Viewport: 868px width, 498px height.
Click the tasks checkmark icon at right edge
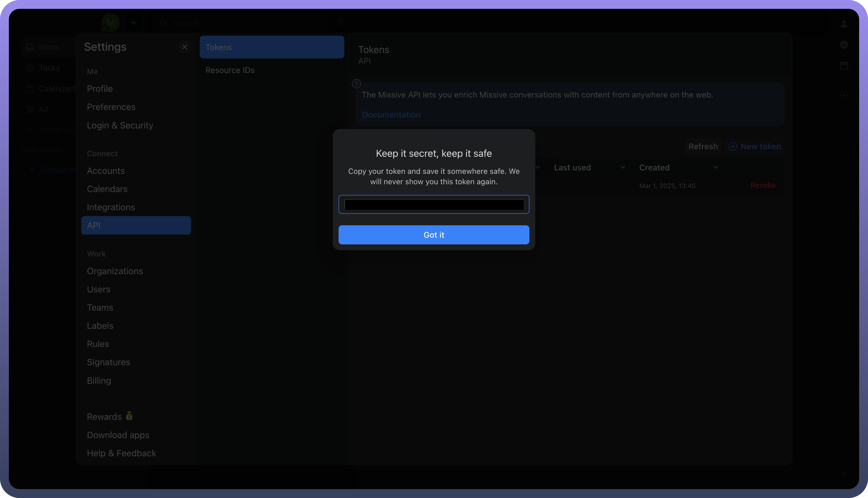point(844,45)
